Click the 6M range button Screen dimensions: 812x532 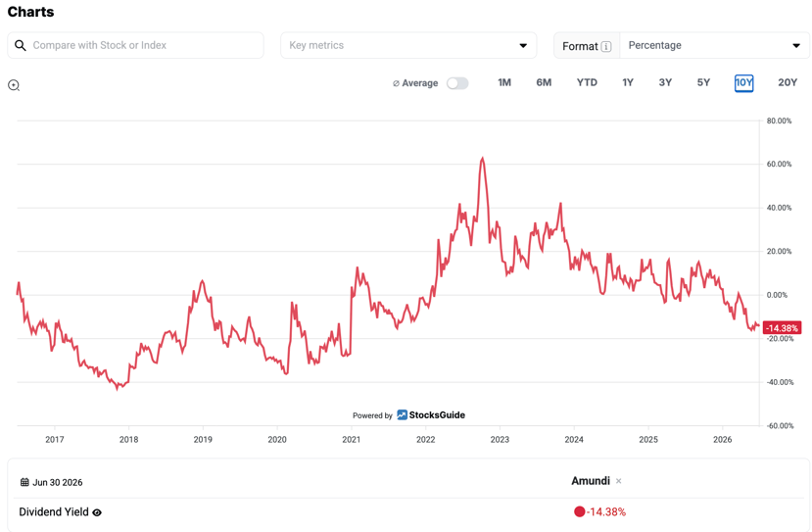tap(544, 83)
